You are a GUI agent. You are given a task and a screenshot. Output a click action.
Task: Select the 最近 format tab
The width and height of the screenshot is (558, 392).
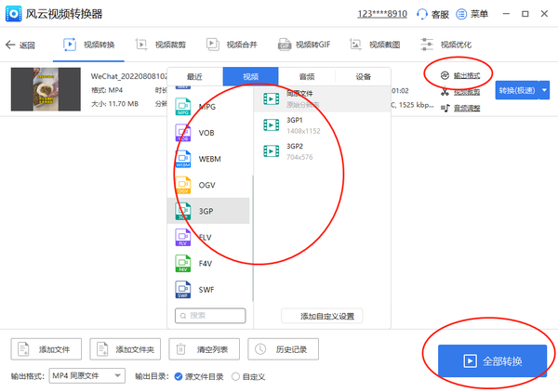(x=194, y=76)
